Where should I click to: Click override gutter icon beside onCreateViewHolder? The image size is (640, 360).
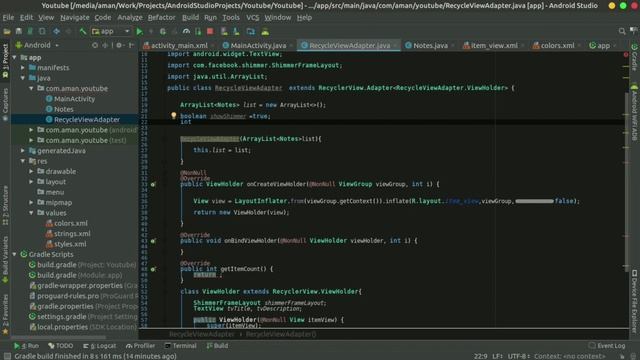[153, 184]
